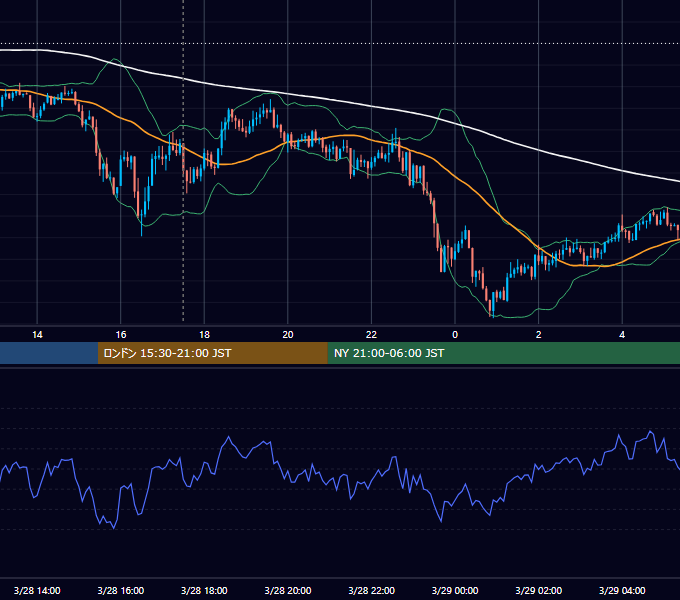Click the NY 21:00-06:00 JST session bar
The height and width of the screenshot is (600, 680).
503,353
